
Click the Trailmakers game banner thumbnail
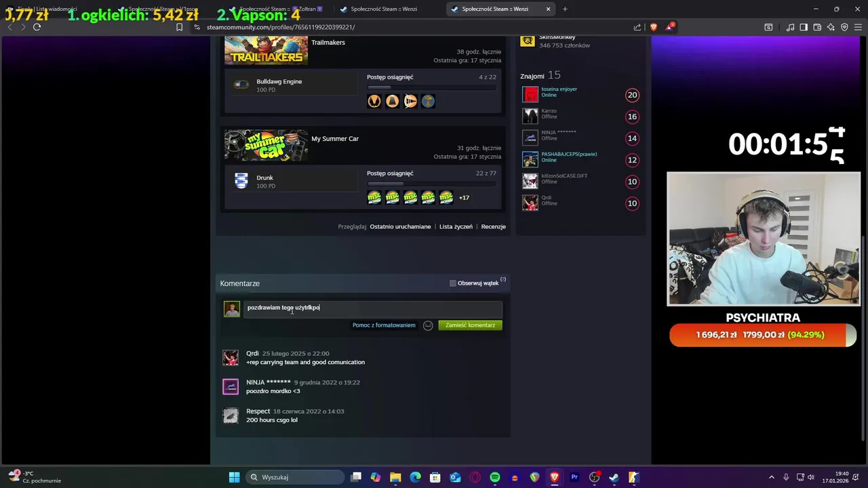click(x=266, y=50)
